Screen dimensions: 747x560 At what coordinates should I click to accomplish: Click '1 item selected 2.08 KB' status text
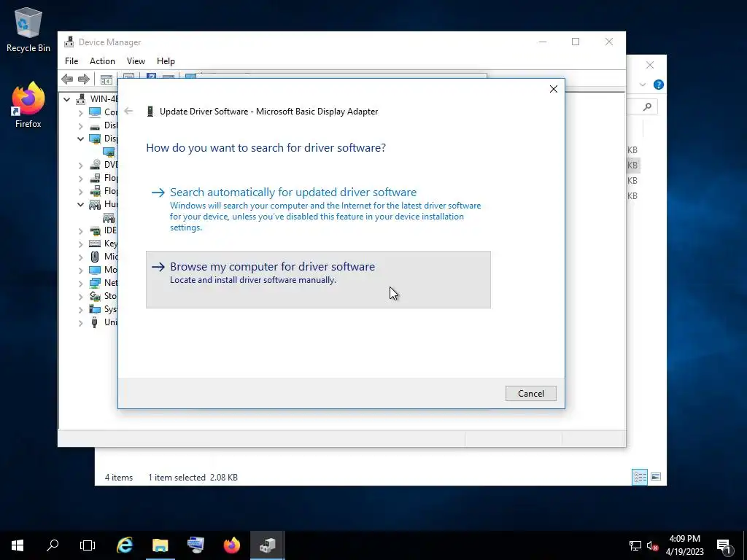[x=193, y=477]
